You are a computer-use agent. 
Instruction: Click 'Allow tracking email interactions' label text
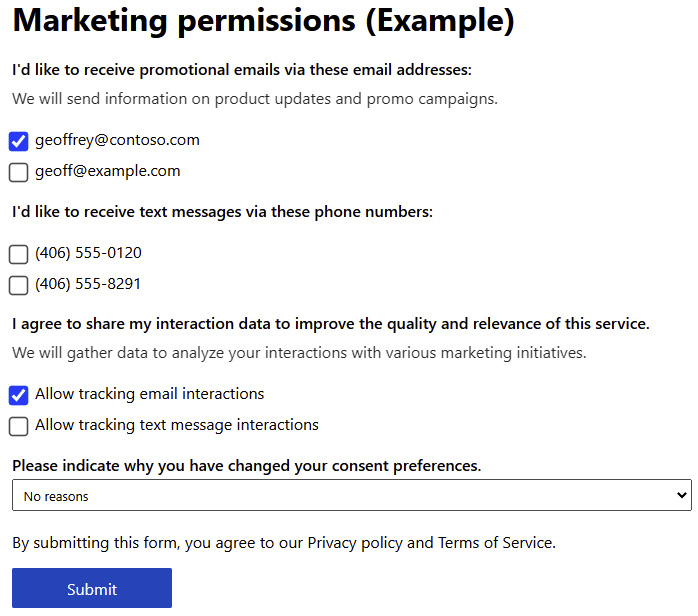150,394
